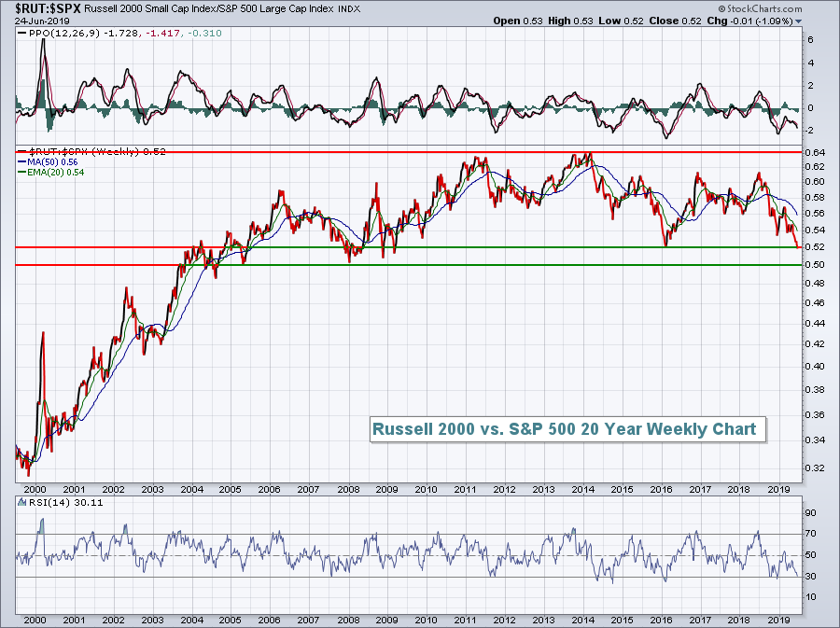Click the 0.64 price axis label
The height and width of the screenshot is (628, 840).
tap(817, 153)
